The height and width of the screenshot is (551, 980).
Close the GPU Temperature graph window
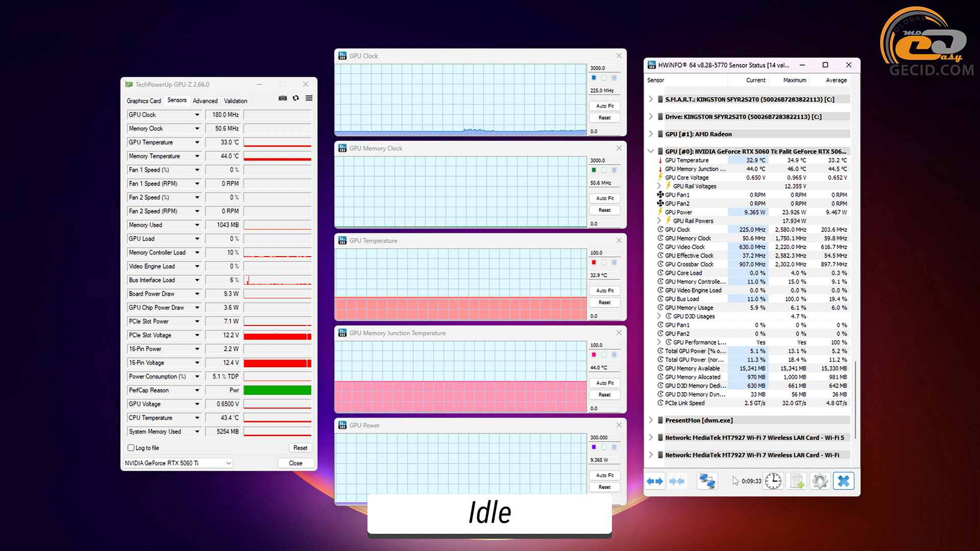pyautogui.click(x=619, y=240)
